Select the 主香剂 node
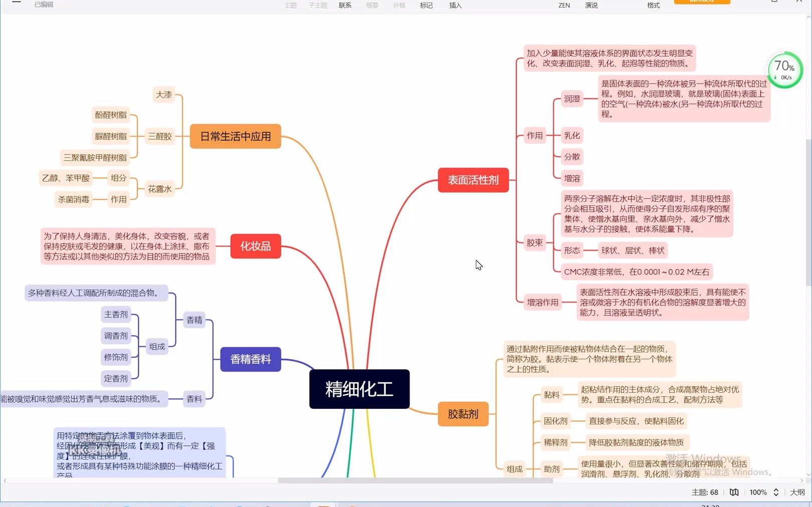812x507 pixels. tap(116, 314)
